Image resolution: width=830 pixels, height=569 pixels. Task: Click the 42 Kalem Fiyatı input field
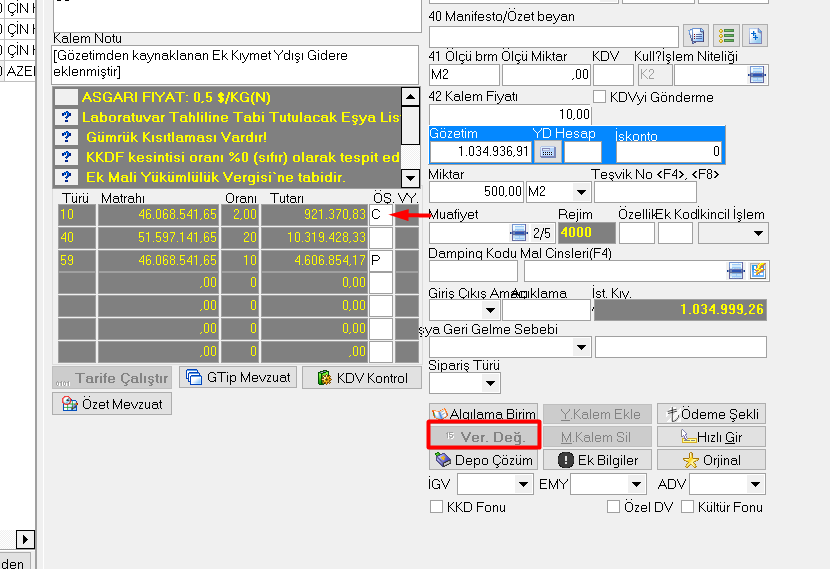[x=510, y=114]
